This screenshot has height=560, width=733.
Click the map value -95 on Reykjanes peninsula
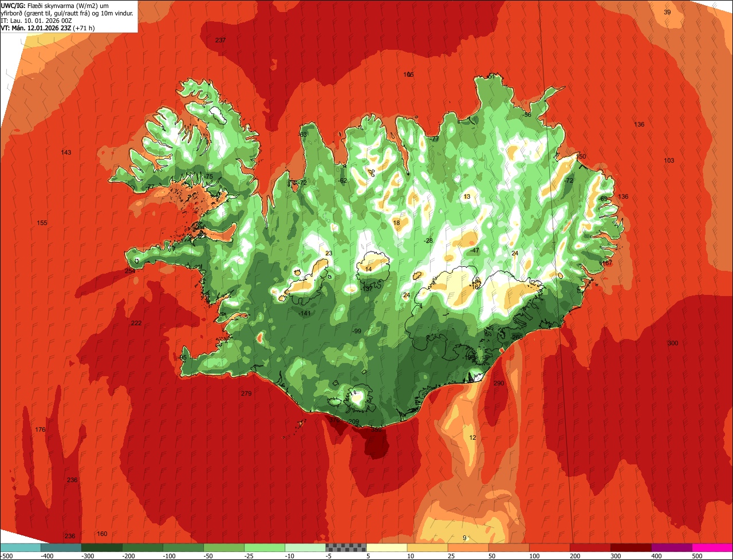[x=183, y=358]
